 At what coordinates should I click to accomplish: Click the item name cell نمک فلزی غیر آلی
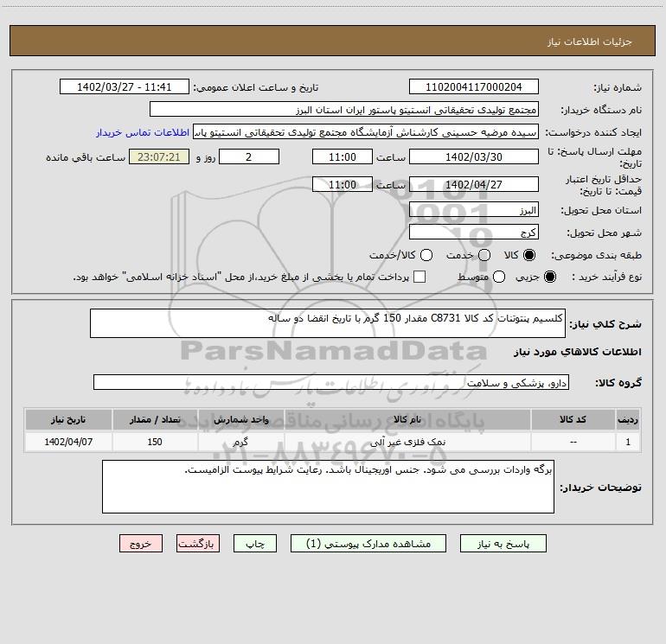point(407,442)
